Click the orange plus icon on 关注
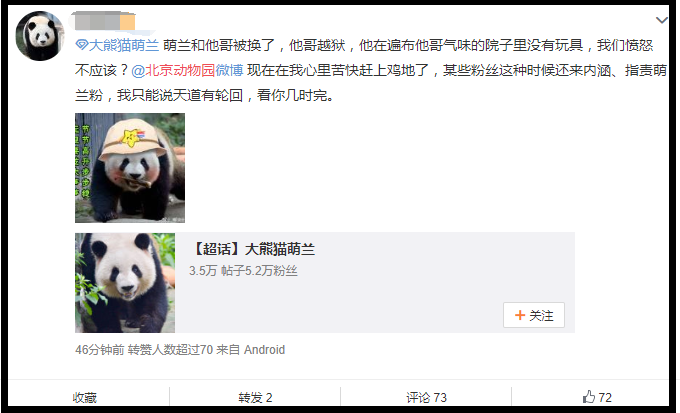This screenshot has width=680, height=413. [520, 315]
